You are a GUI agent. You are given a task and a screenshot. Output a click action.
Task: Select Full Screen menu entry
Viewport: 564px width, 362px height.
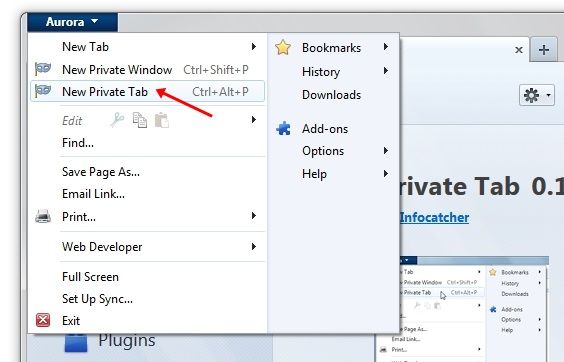pyautogui.click(x=90, y=277)
